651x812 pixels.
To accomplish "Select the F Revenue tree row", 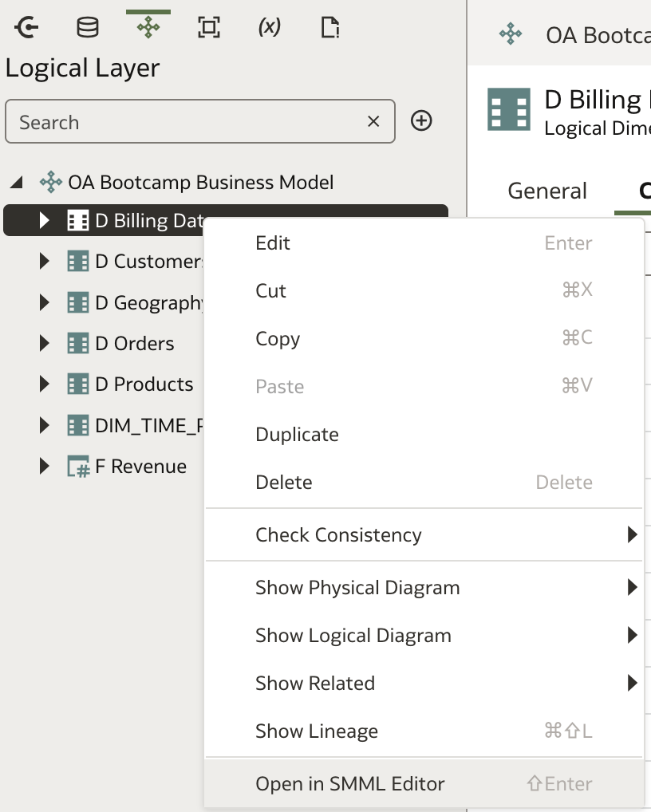I will [141, 466].
